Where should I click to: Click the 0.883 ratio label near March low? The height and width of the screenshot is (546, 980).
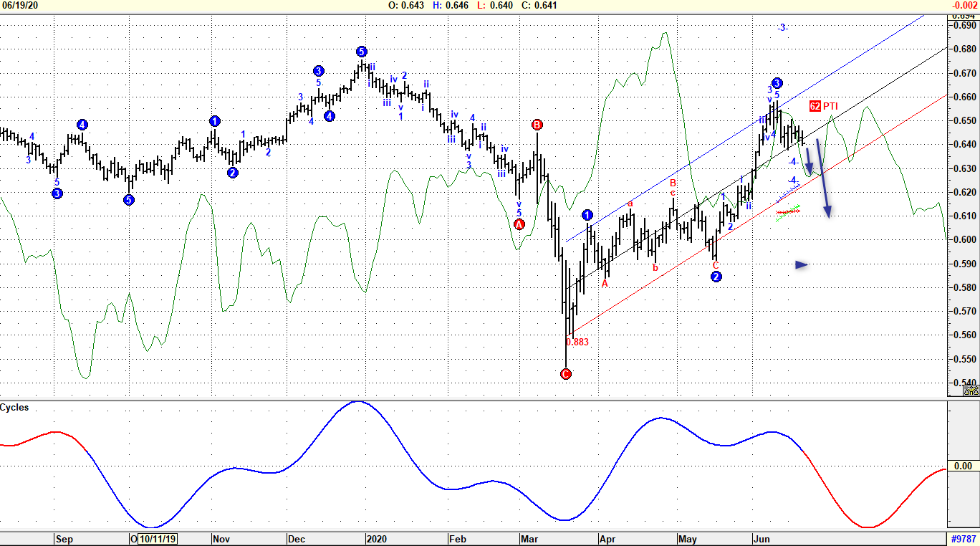(577, 342)
